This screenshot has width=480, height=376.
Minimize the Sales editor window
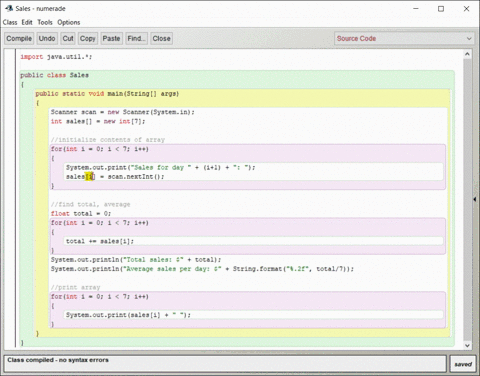[416, 9]
